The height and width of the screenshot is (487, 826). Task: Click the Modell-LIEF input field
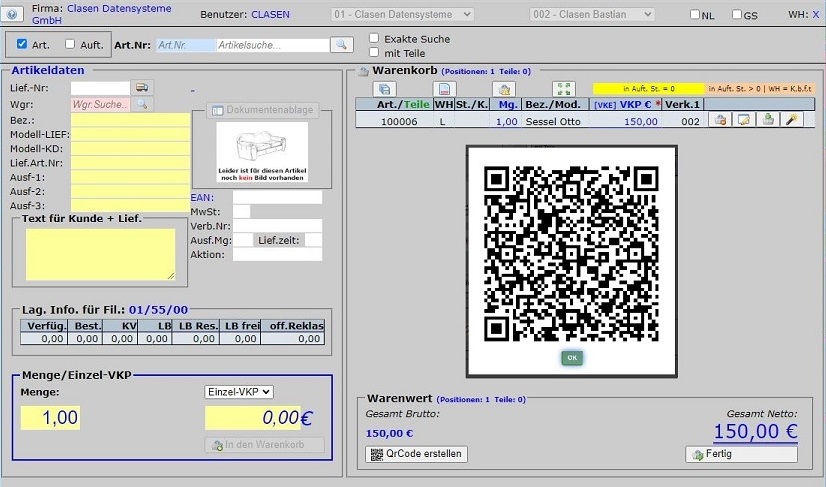(130, 134)
